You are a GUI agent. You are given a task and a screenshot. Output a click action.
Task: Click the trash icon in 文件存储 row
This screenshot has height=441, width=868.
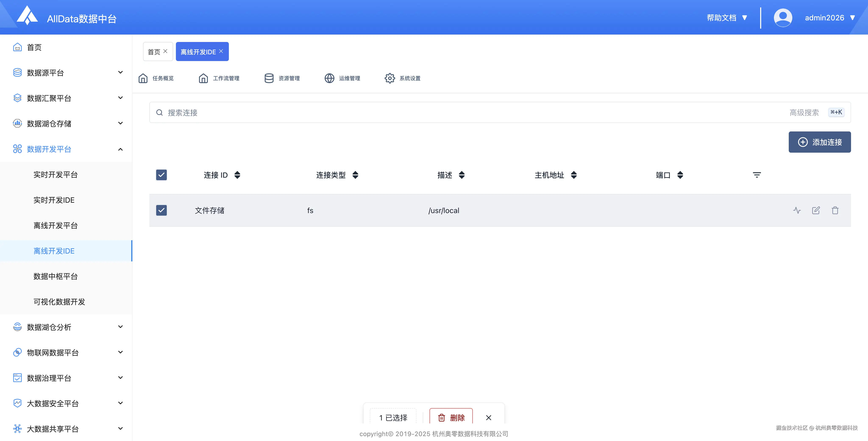(x=835, y=210)
